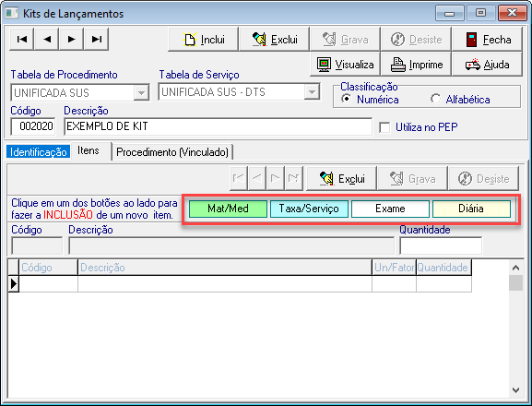The height and width of the screenshot is (406, 532).
Task: Add item via yellow Diária button
Action: (471, 209)
